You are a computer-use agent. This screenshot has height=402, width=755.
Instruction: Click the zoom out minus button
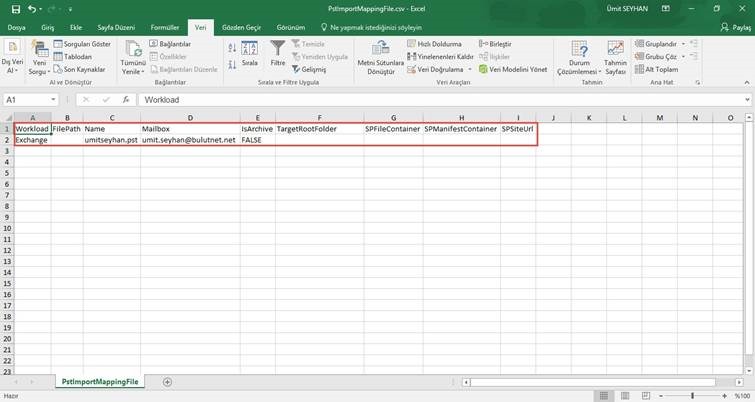661,396
